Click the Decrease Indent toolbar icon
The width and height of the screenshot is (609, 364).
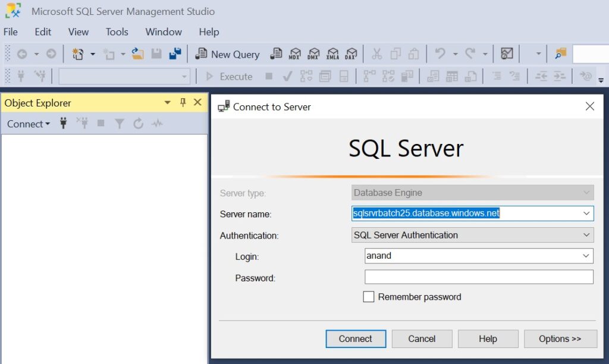coord(541,77)
